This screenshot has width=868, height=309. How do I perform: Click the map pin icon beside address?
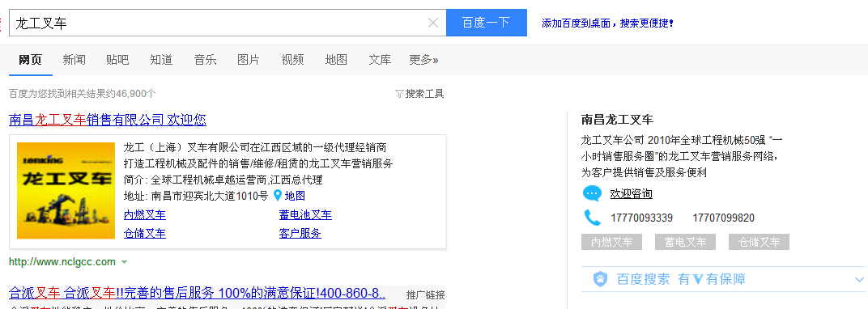pos(278,195)
